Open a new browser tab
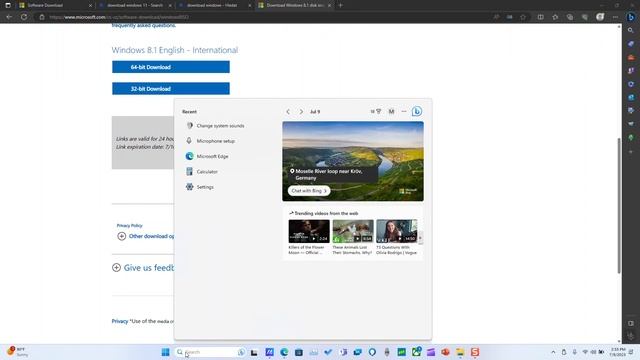This screenshot has width=640, height=360. (340, 5)
